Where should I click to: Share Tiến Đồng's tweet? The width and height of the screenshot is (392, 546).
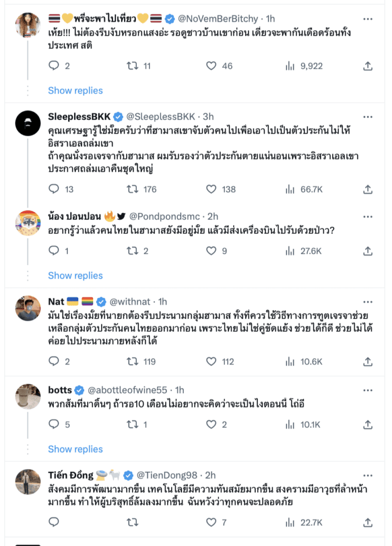click(367, 522)
